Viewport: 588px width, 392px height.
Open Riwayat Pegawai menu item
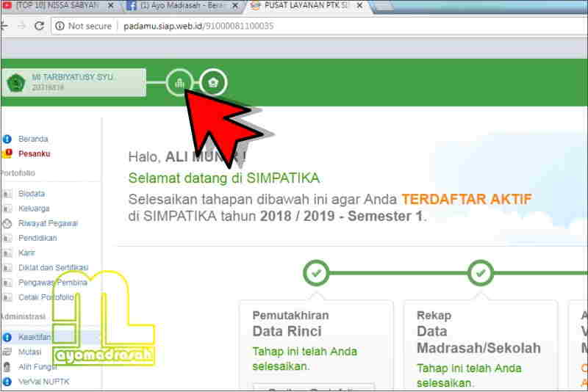(x=48, y=223)
